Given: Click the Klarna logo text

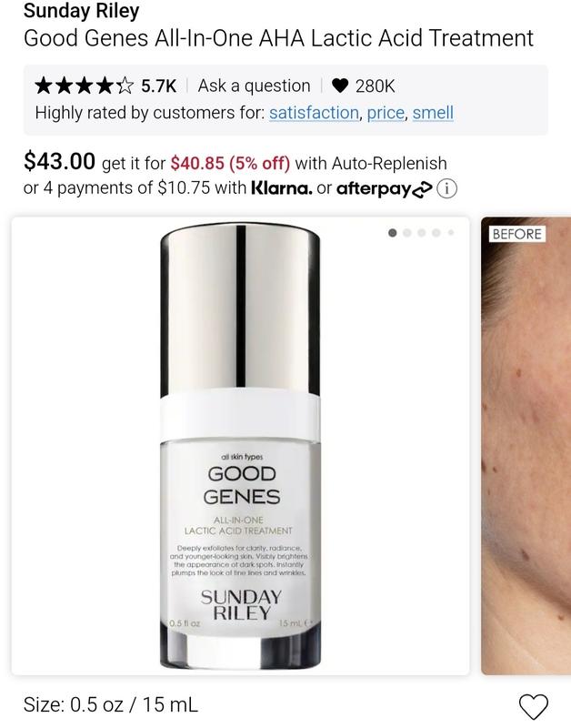Looking at the screenshot, I should [x=282, y=188].
